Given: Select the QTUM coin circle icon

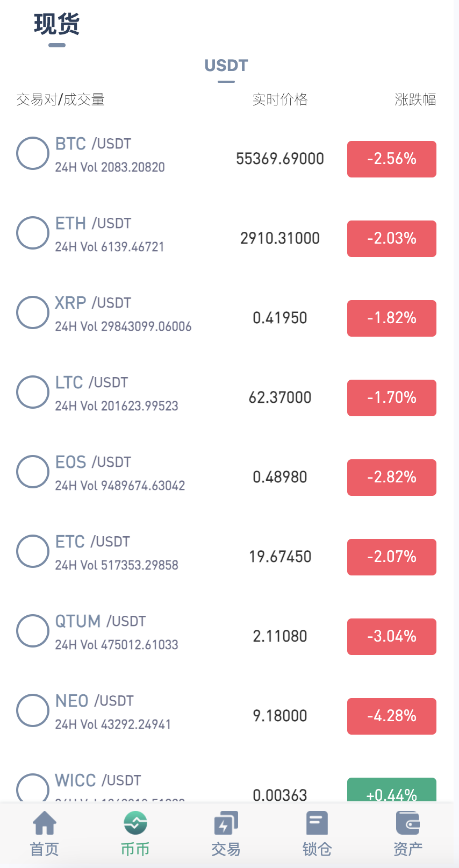Looking at the screenshot, I should pyautogui.click(x=33, y=631).
